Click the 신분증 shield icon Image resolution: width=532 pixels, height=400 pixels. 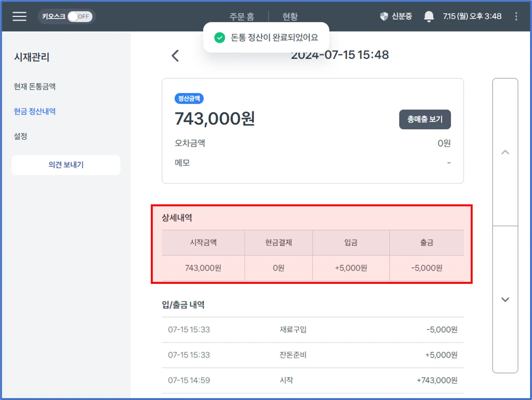pyautogui.click(x=384, y=16)
